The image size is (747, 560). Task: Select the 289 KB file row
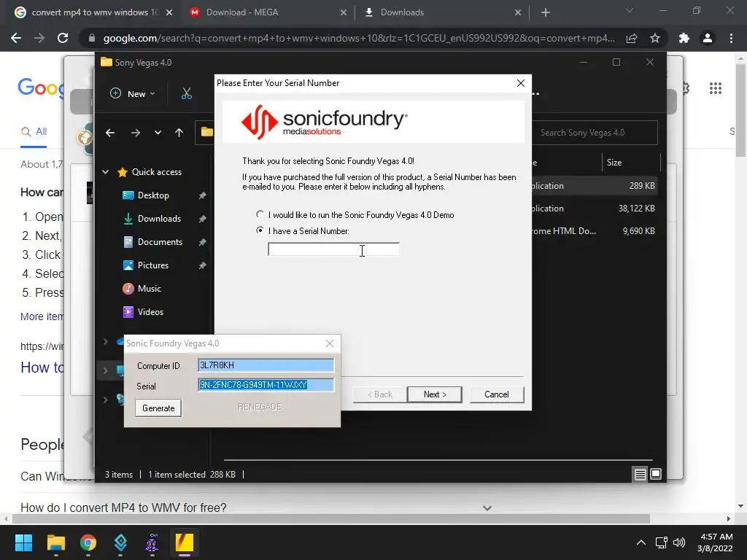pos(594,186)
